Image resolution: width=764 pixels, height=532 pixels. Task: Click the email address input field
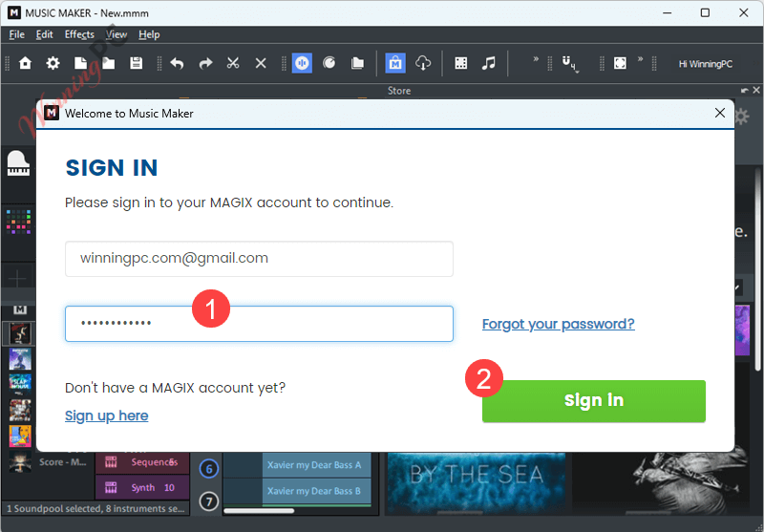click(x=259, y=259)
